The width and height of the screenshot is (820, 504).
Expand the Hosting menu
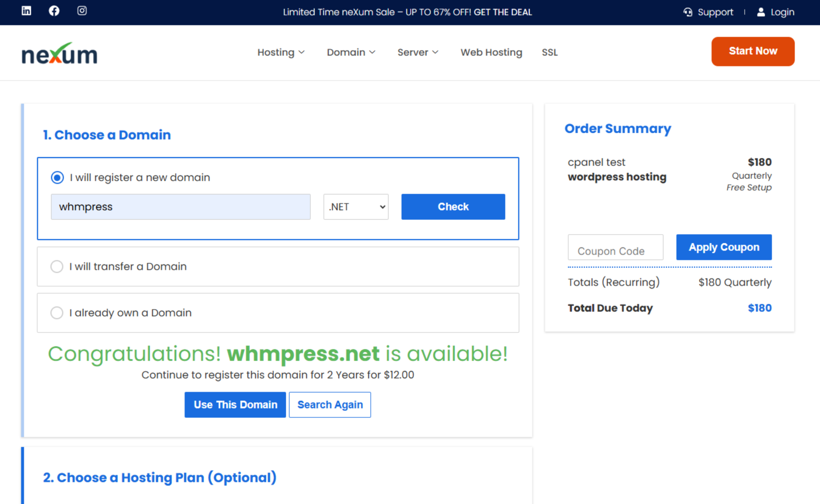(x=281, y=52)
